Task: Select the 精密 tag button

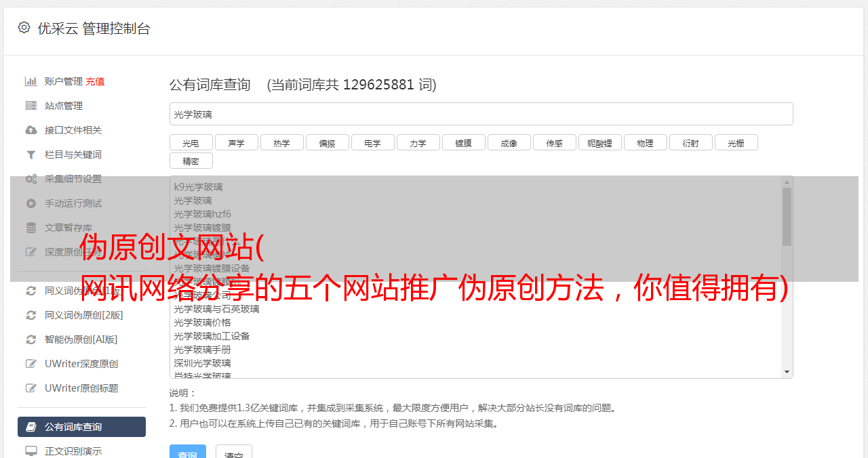Action: 191,161
